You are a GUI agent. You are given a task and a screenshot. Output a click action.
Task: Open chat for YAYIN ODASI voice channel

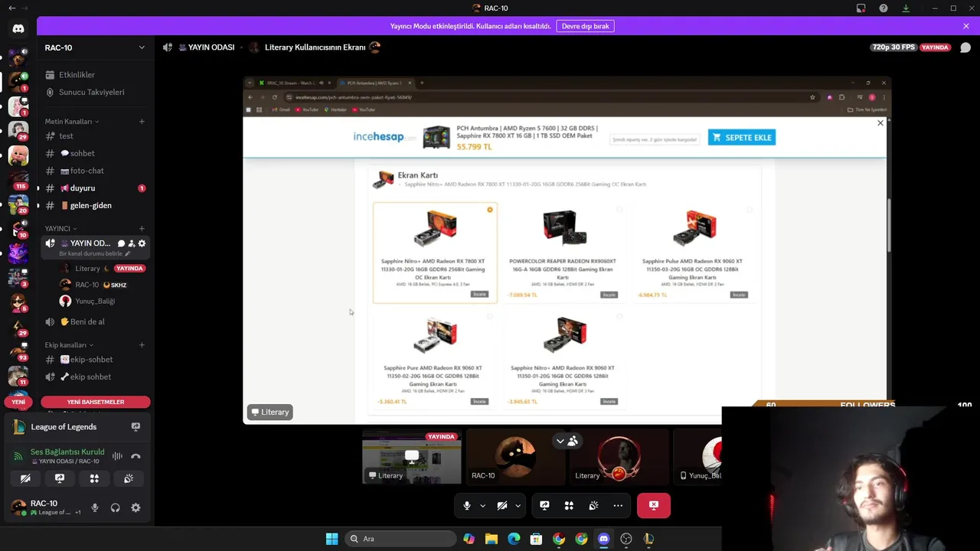121,243
